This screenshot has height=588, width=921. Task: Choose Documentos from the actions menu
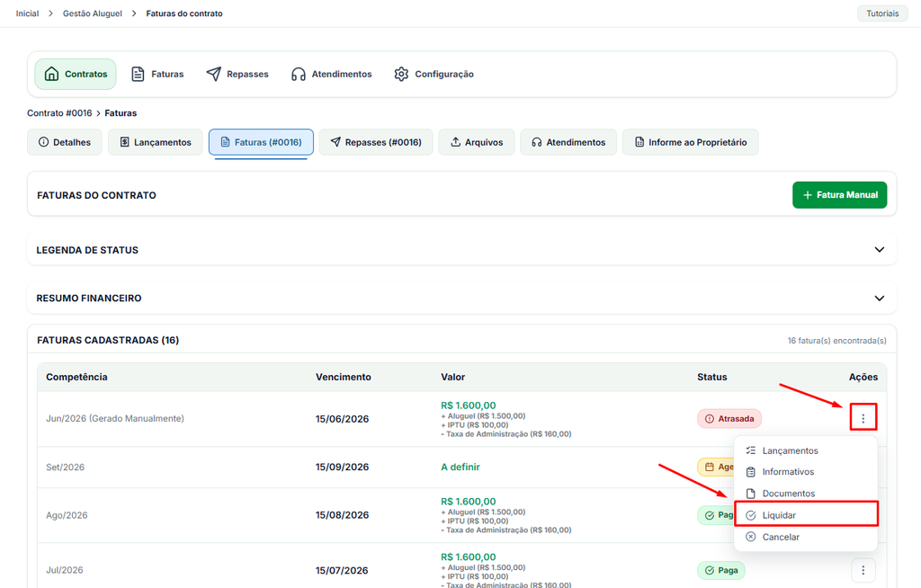tap(806, 494)
